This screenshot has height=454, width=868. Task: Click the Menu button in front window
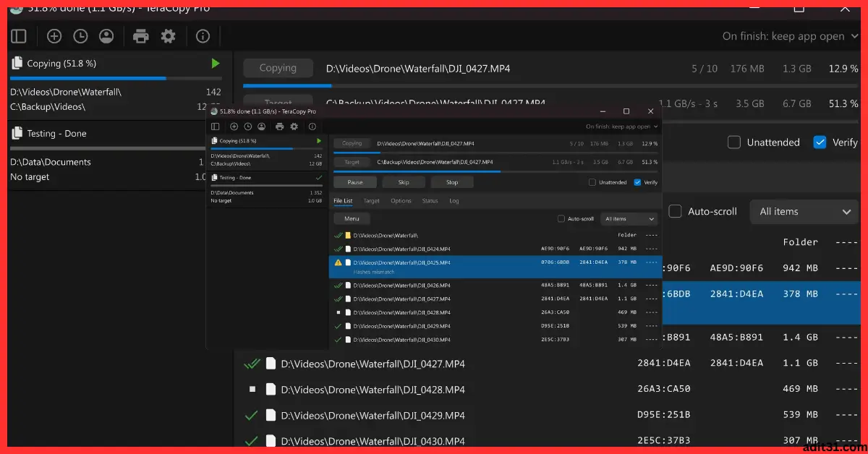pyautogui.click(x=352, y=218)
